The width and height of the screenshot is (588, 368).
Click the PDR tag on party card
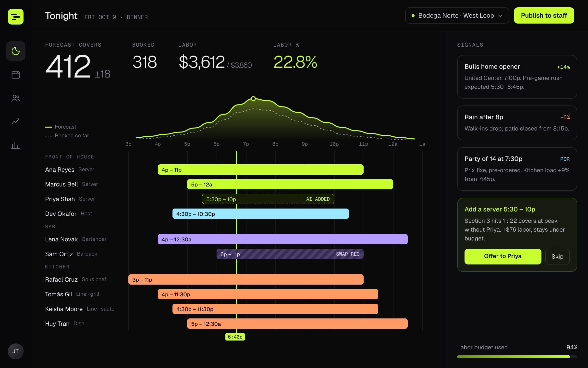(x=565, y=159)
